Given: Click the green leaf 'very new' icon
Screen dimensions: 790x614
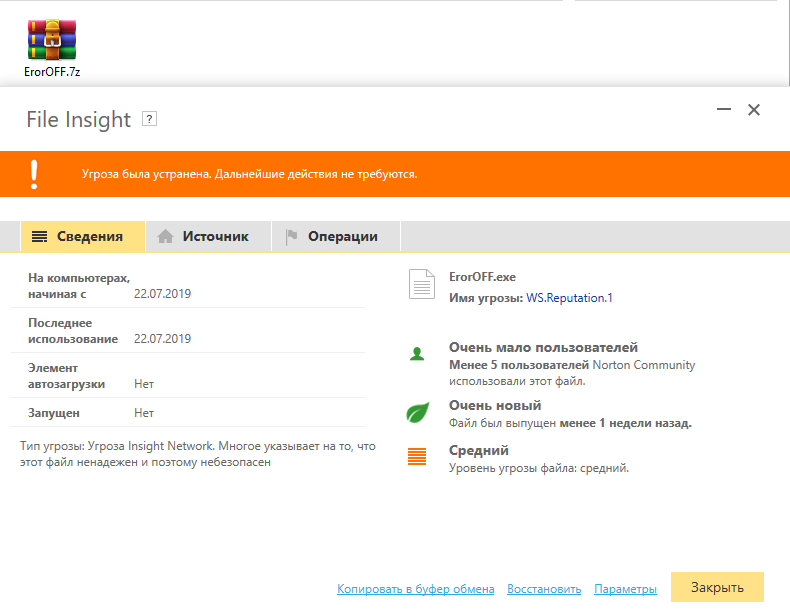Looking at the screenshot, I should point(418,412).
